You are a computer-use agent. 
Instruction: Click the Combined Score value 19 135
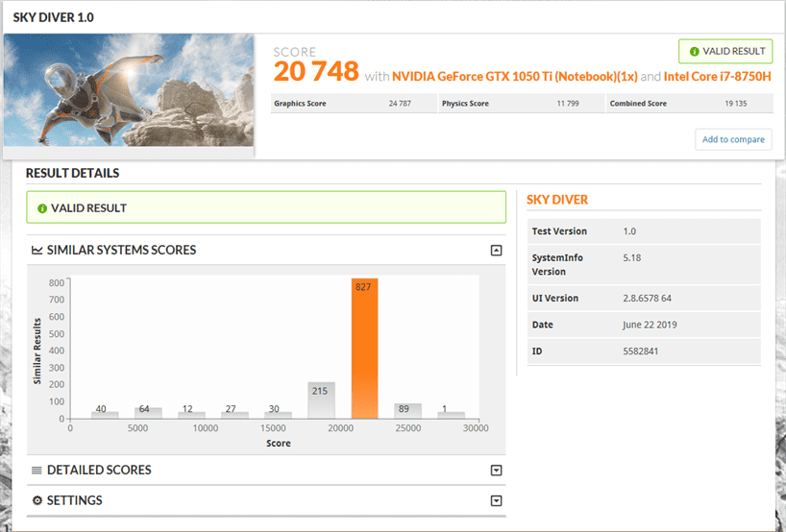coord(735,104)
